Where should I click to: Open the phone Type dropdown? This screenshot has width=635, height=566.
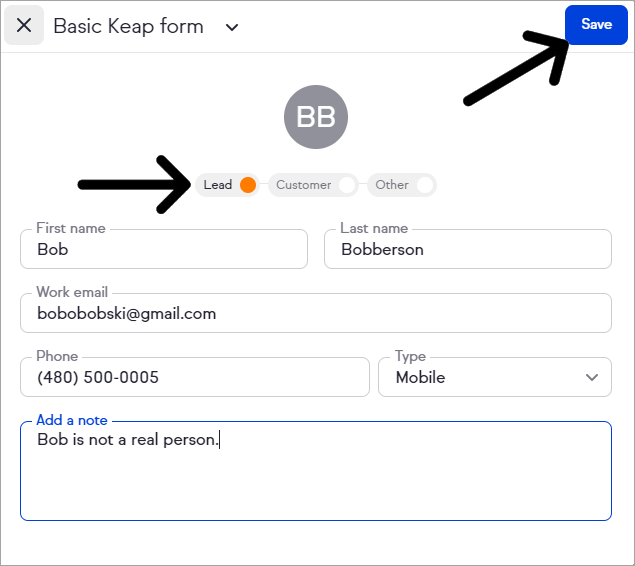495,377
